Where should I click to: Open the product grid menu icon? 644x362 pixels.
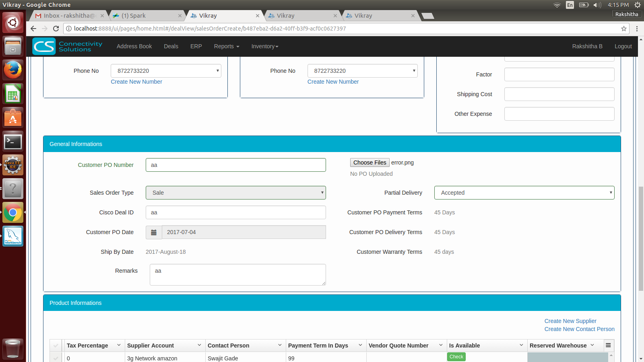[608, 346]
